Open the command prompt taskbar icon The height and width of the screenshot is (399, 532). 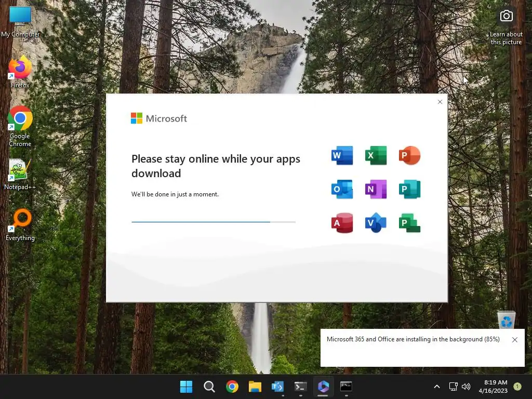(x=346, y=387)
